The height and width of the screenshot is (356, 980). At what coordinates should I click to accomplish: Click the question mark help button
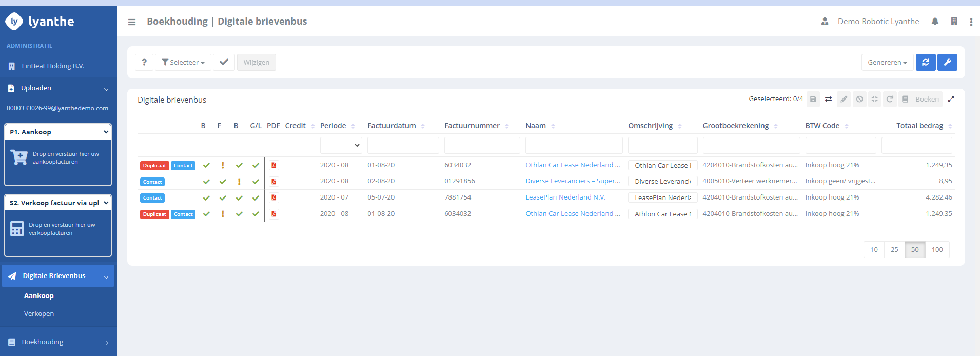(144, 62)
